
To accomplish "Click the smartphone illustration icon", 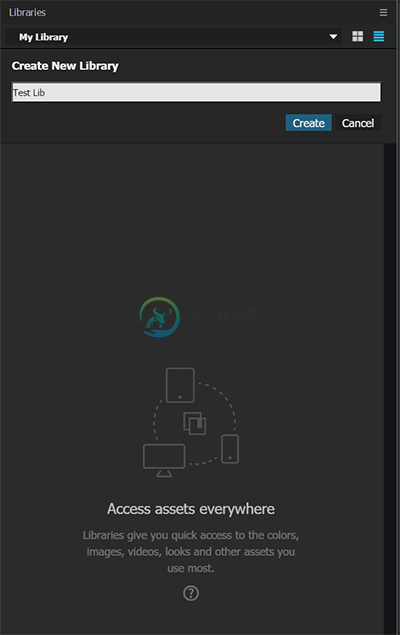I will 230,449.
